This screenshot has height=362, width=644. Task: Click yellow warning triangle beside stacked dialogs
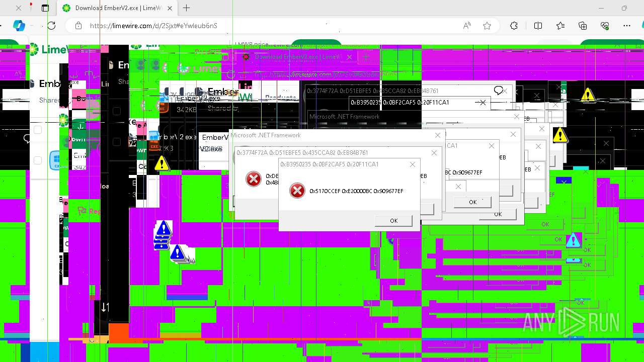(560, 135)
